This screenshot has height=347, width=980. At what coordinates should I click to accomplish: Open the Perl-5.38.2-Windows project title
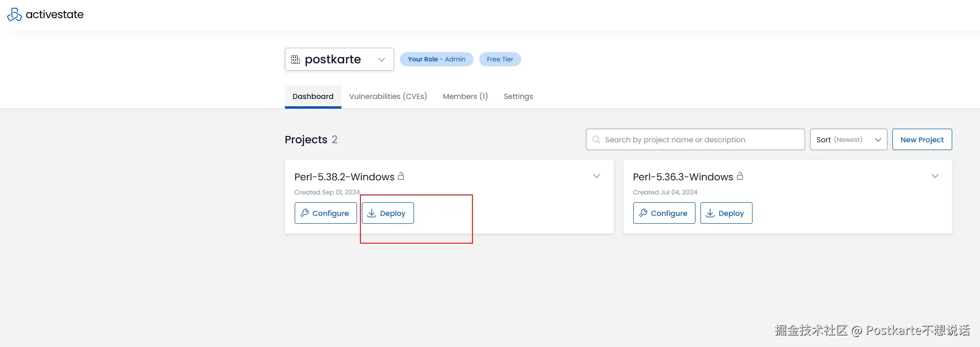(344, 177)
